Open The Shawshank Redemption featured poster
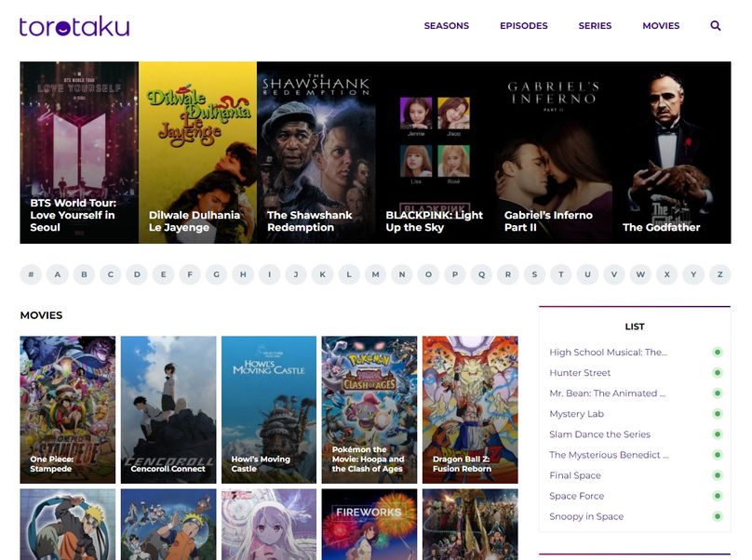 pos(316,153)
